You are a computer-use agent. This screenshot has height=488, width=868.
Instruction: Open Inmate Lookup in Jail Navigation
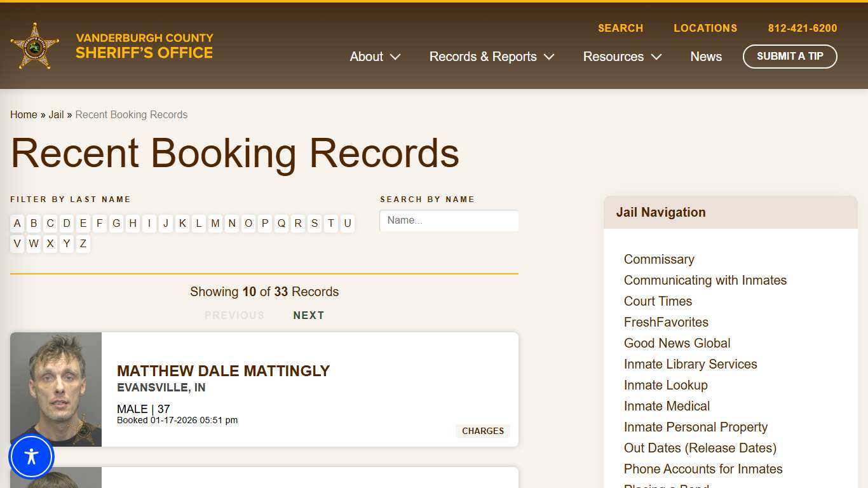[665, 385]
